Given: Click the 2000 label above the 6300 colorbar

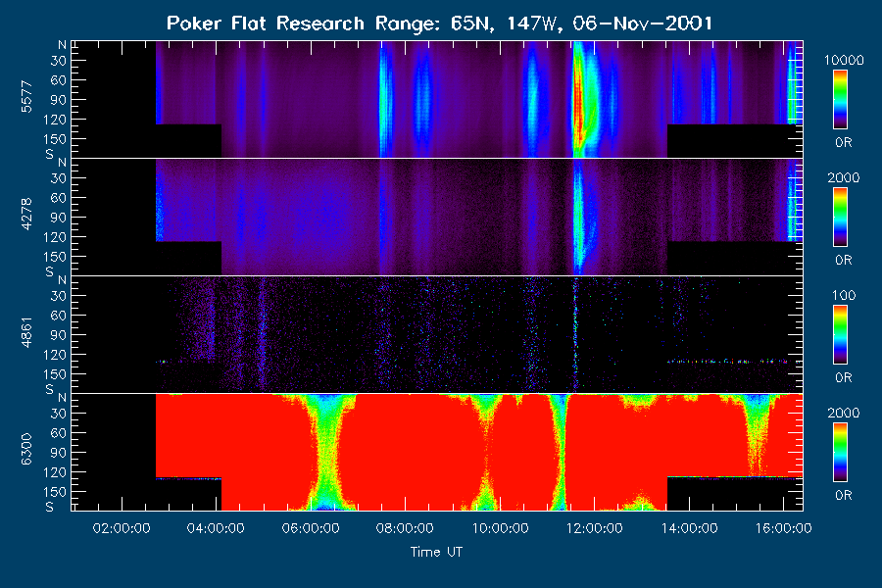Looking at the screenshot, I should point(844,413).
